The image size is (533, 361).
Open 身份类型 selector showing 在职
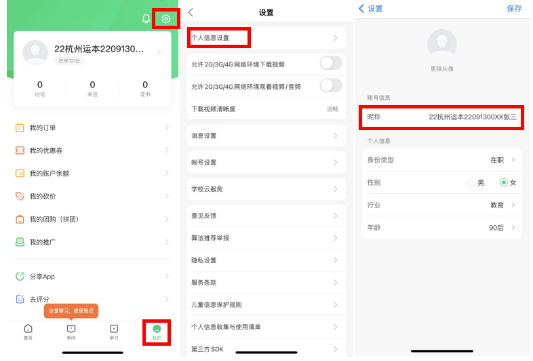(x=442, y=160)
